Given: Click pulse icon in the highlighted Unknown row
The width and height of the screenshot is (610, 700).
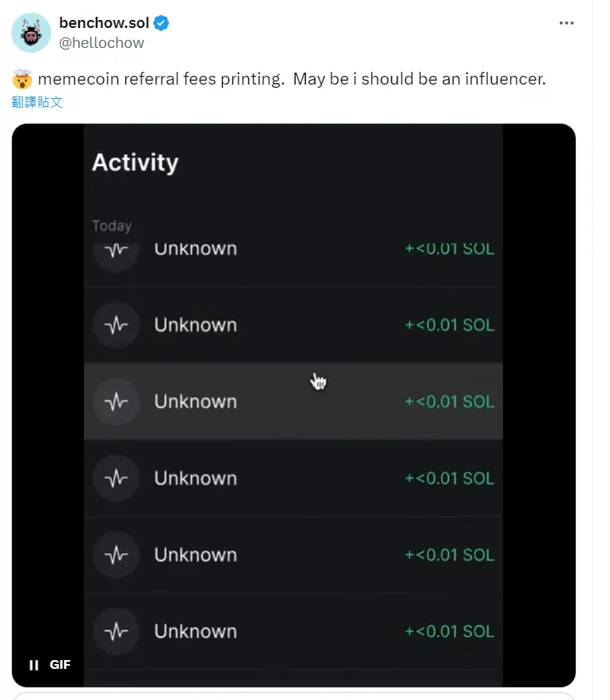Looking at the screenshot, I should (x=117, y=401).
